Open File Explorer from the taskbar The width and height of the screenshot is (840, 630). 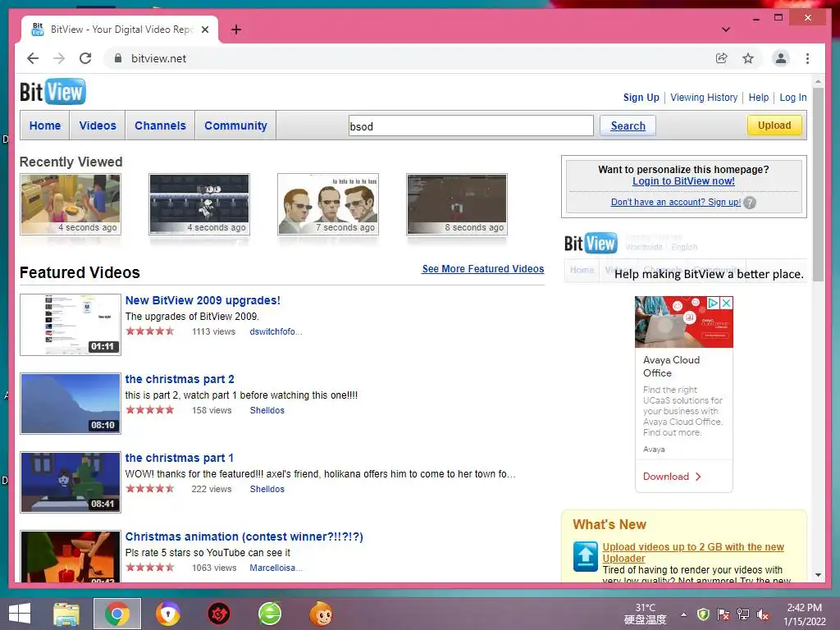click(66, 614)
